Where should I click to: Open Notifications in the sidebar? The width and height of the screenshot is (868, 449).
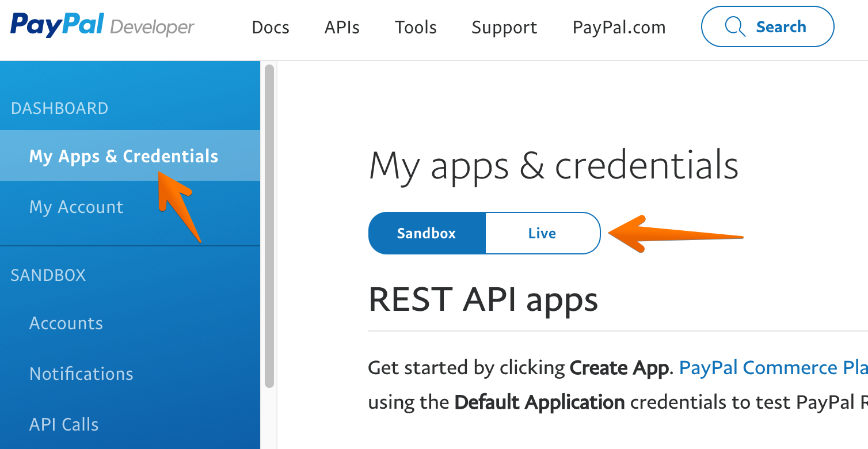point(81,374)
